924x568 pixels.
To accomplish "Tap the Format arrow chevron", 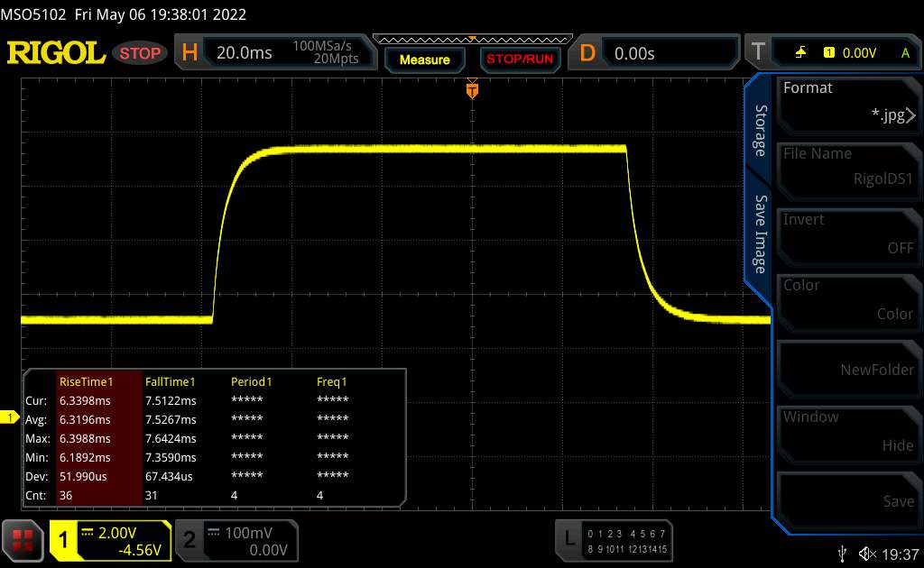I will 911,115.
